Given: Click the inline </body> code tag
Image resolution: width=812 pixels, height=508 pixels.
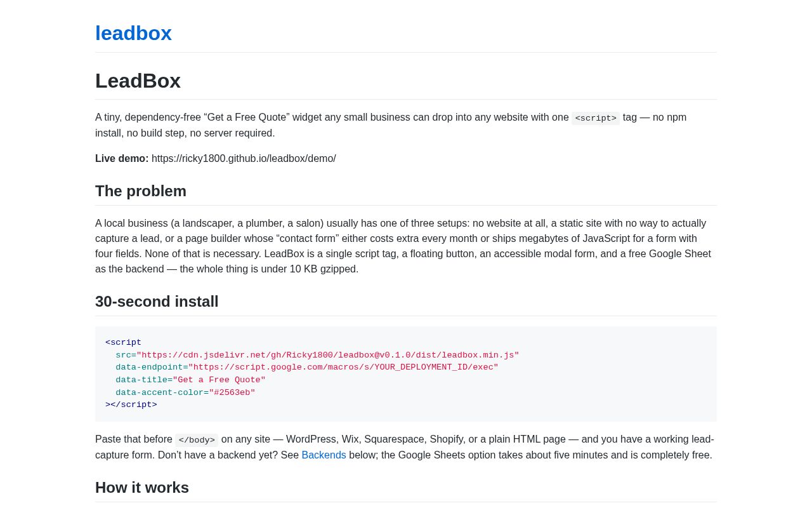Looking at the screenshot, I should 197,440.
